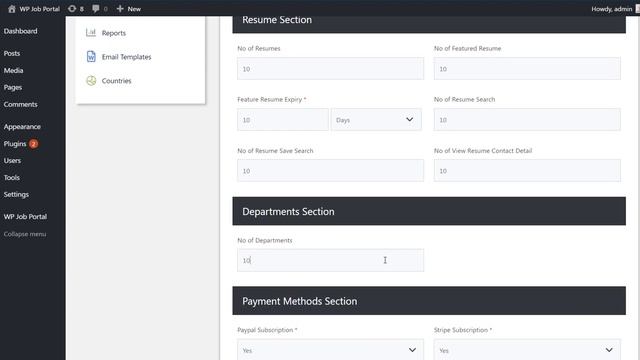Click the New plus icon in admin bar
Screen dimensions: 640x360
120,9
